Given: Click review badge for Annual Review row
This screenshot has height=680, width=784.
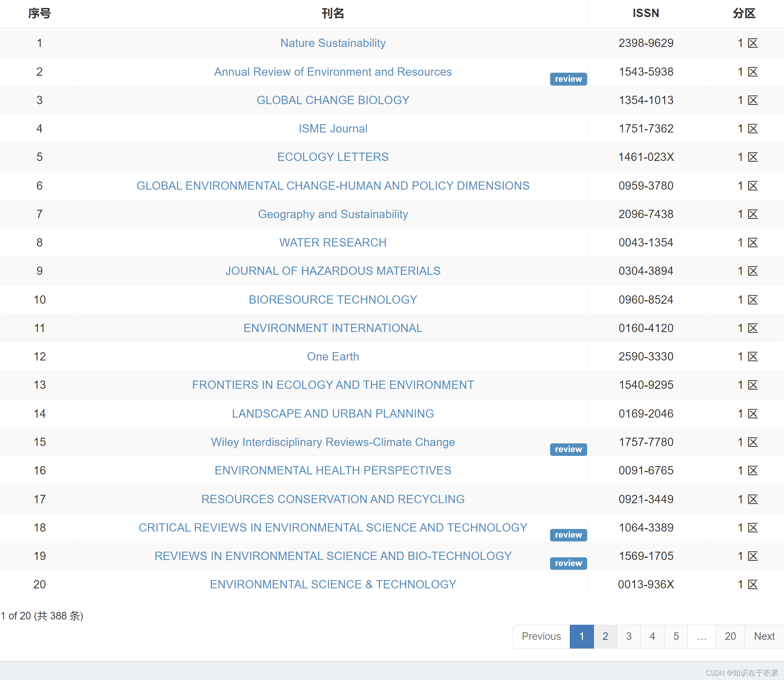Looking at the screenshot, I should click(x=568, y=79).
